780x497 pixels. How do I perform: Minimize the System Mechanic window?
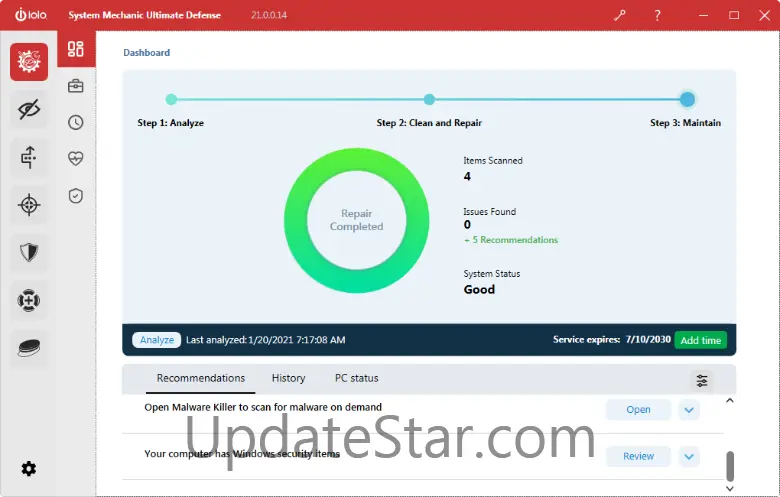coord(703,15)
